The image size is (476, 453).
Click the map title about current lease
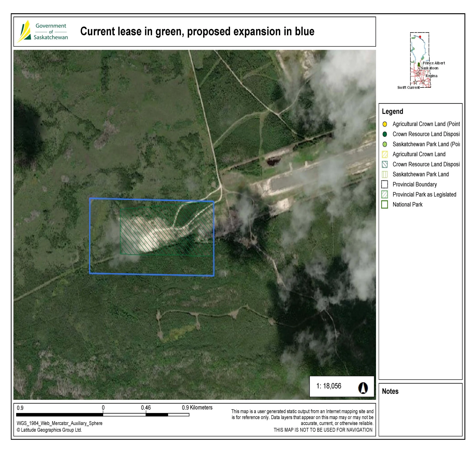tap(197, 32)
